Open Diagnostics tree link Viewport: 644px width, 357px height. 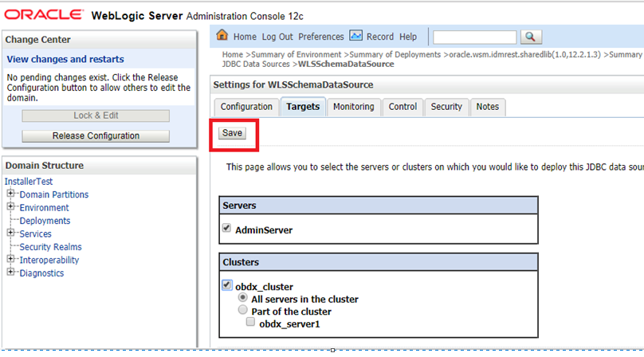click(x=41, y=273)
